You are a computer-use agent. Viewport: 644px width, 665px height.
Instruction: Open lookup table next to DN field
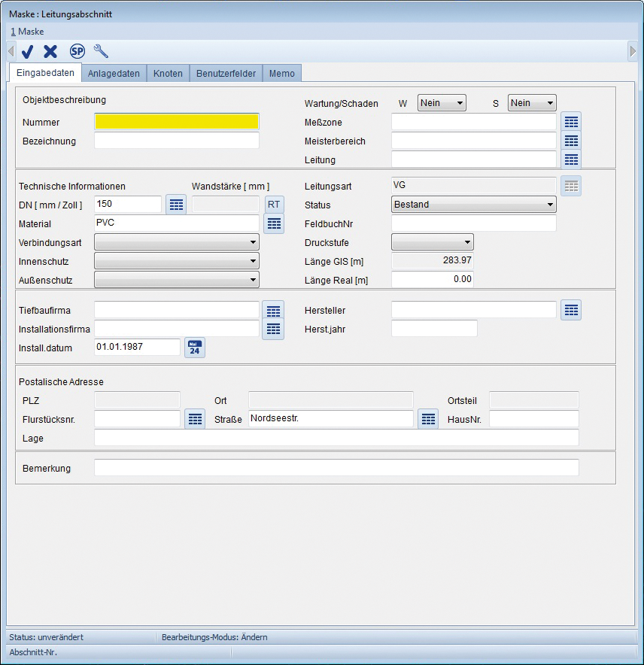point(176,205)
